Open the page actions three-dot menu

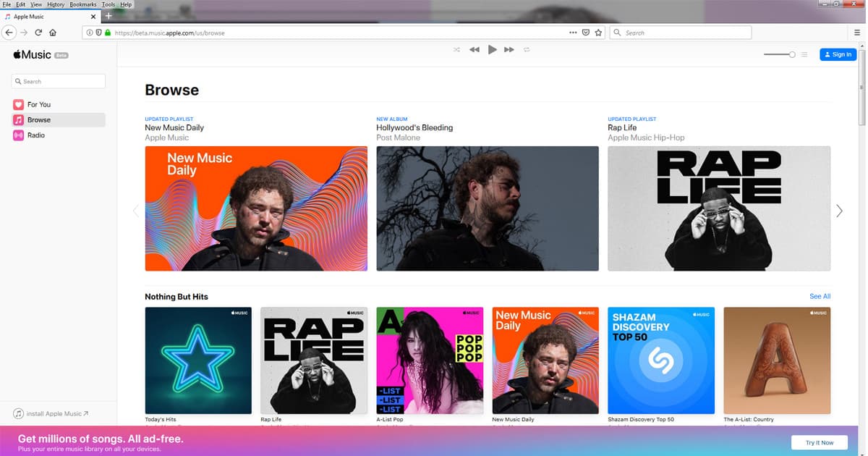pyautogui.click(x=573, y=33)
